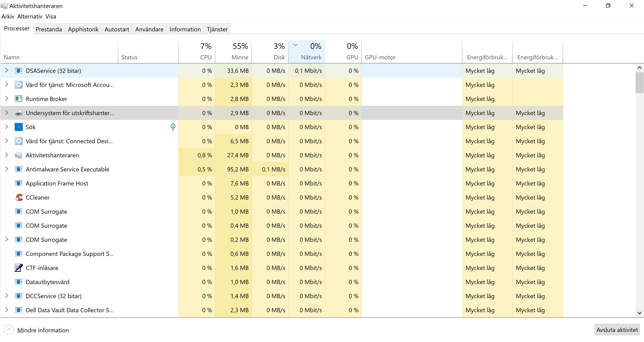
Task: Expand the Aktivitetshanteraren process row
Action: pos(7,155)
